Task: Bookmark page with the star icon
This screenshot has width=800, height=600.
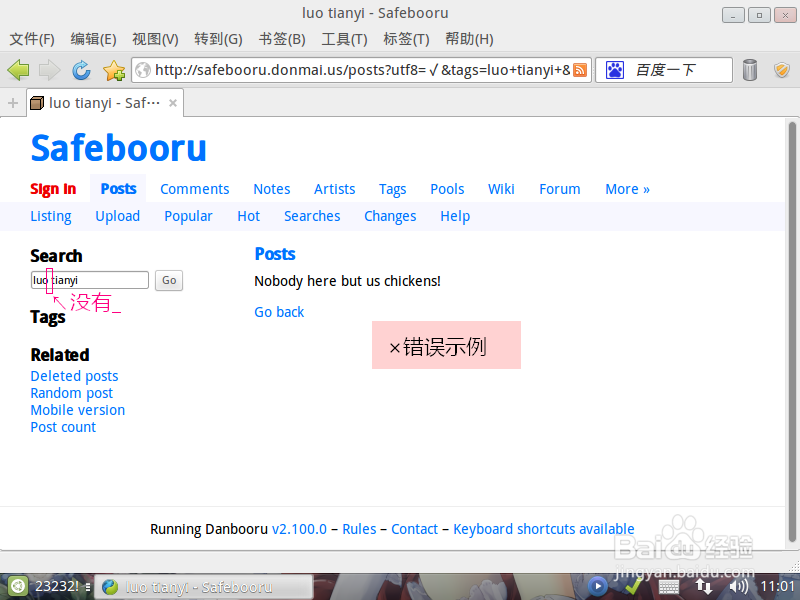Action: (114, 70)
